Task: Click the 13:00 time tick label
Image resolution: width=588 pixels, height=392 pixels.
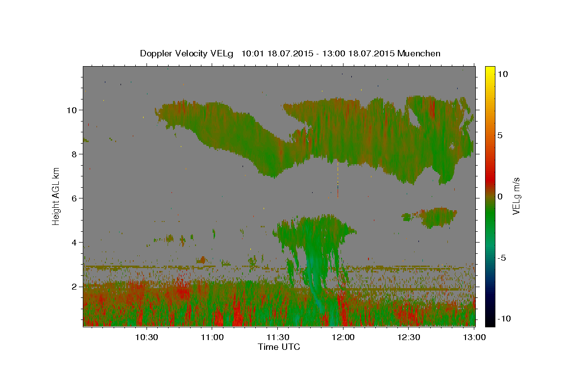Action: [x=474, y=337]
